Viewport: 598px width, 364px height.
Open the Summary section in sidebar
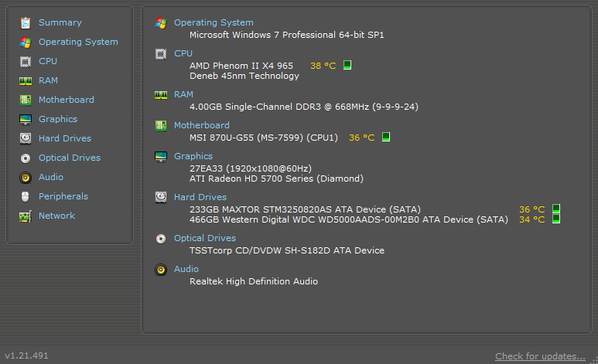click(x=60, y=22)
